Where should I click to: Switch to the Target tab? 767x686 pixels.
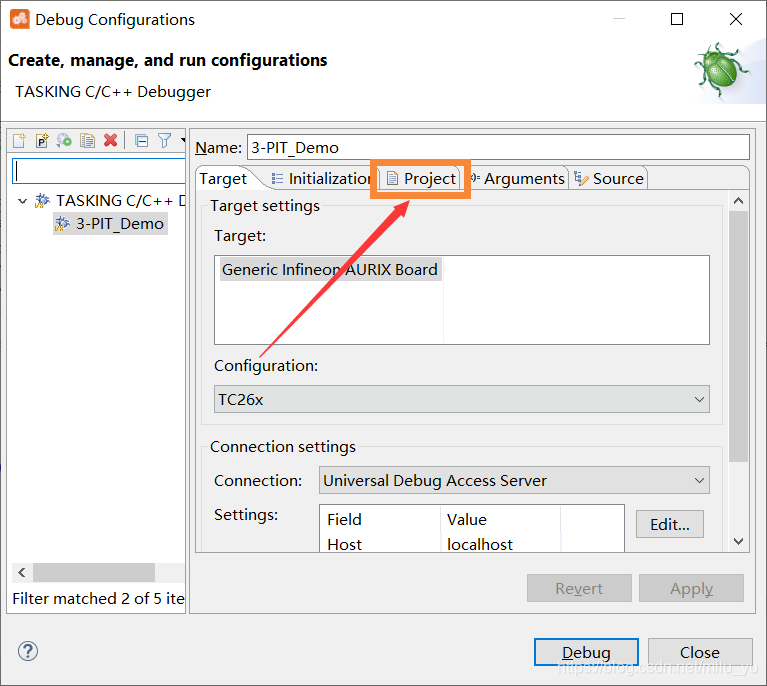click(x=223, y=179)
